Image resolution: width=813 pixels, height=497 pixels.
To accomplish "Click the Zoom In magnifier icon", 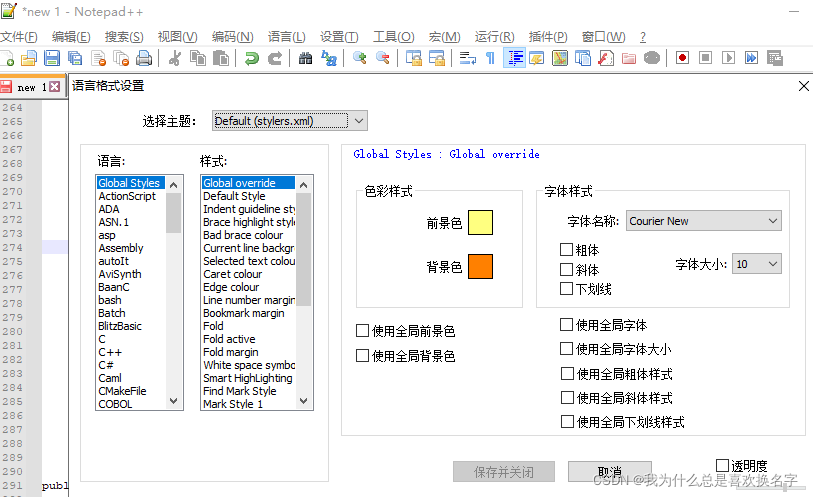I will pos(360,58).
